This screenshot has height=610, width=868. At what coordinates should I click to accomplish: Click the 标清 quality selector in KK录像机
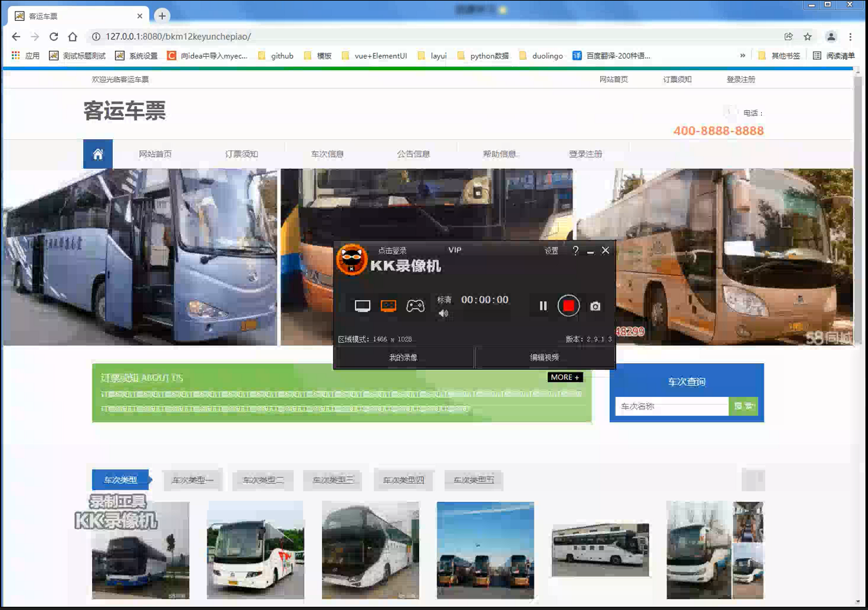tap(444, 300)
